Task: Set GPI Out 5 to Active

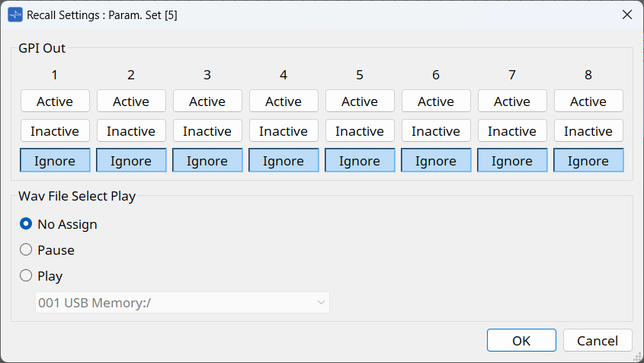Action: tap(360, 101)
